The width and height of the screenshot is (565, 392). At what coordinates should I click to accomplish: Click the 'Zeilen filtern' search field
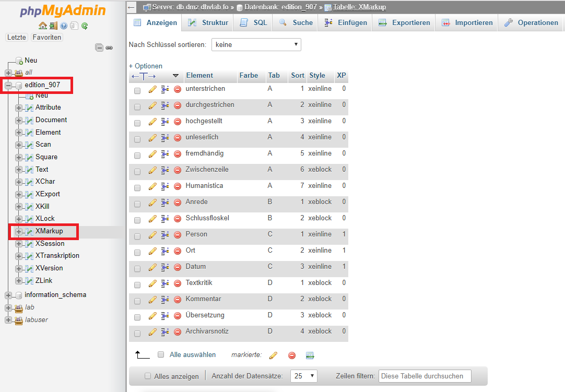point(425,376)
